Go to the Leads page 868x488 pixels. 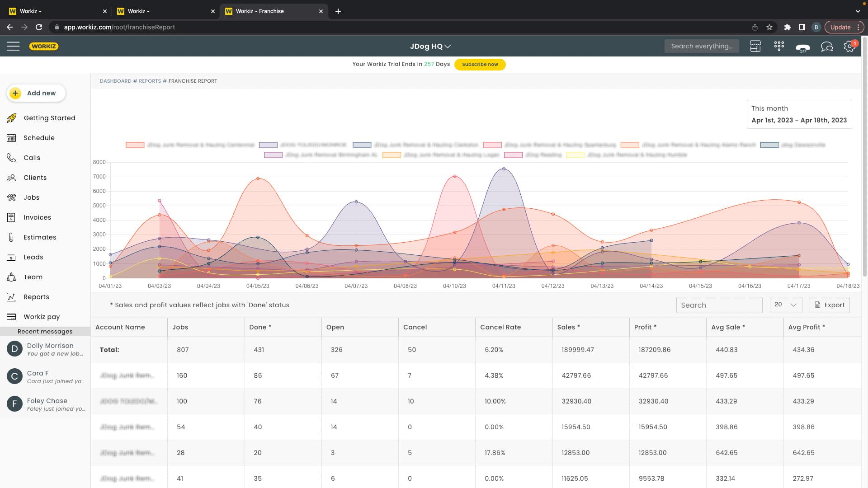click(33, 257)
